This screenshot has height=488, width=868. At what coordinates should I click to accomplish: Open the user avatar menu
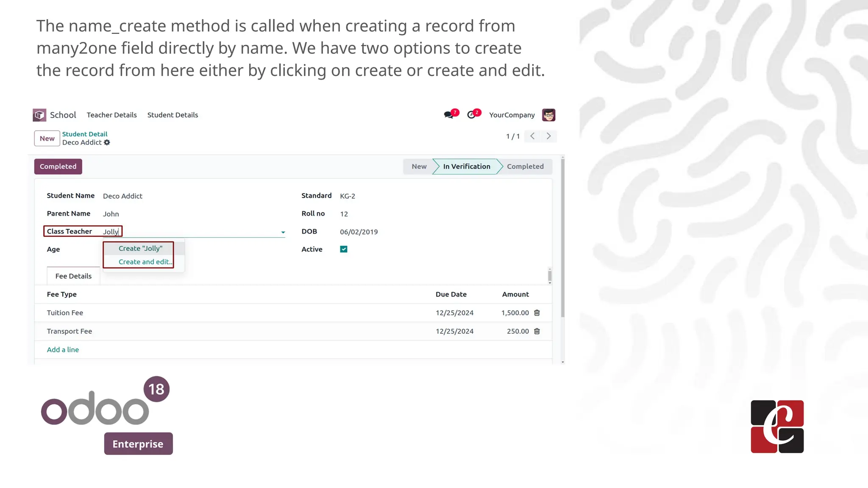tap(548, 115)
